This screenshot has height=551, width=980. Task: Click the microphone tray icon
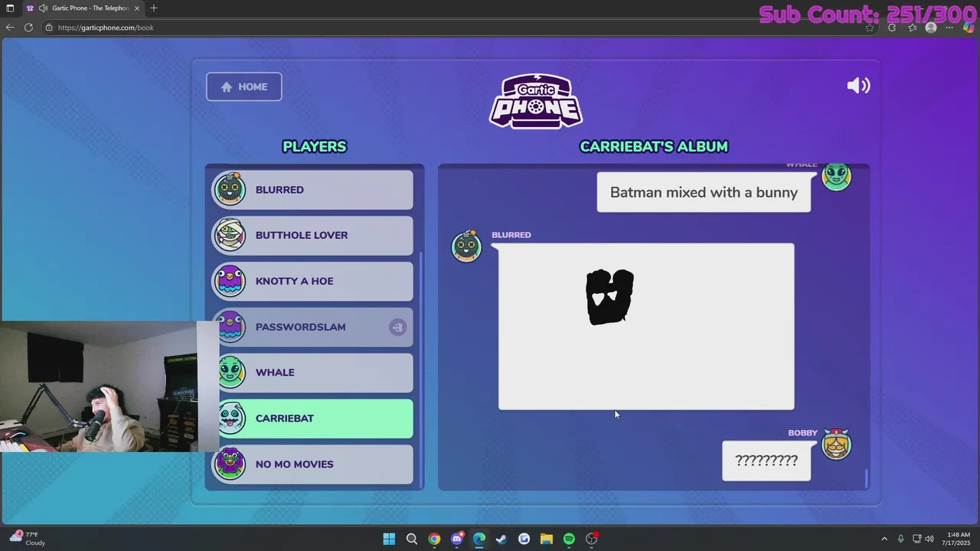pos(900,539)
